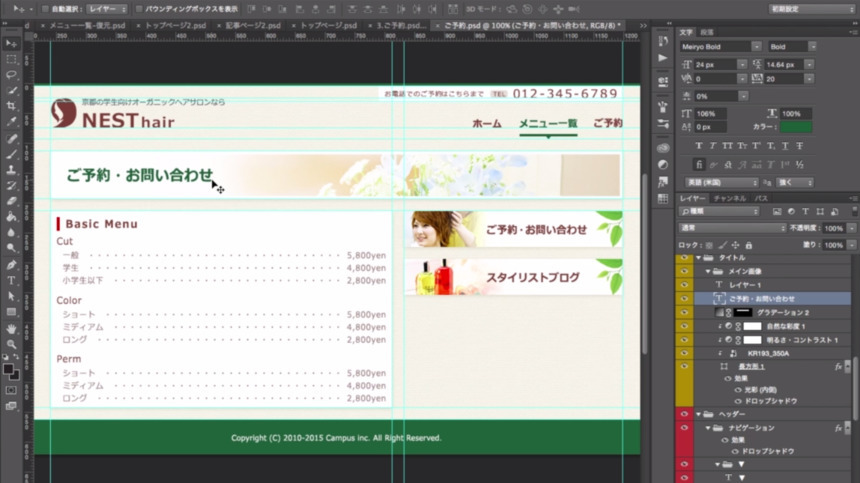Select the Eyedropper tool

(x=11, y=122)
